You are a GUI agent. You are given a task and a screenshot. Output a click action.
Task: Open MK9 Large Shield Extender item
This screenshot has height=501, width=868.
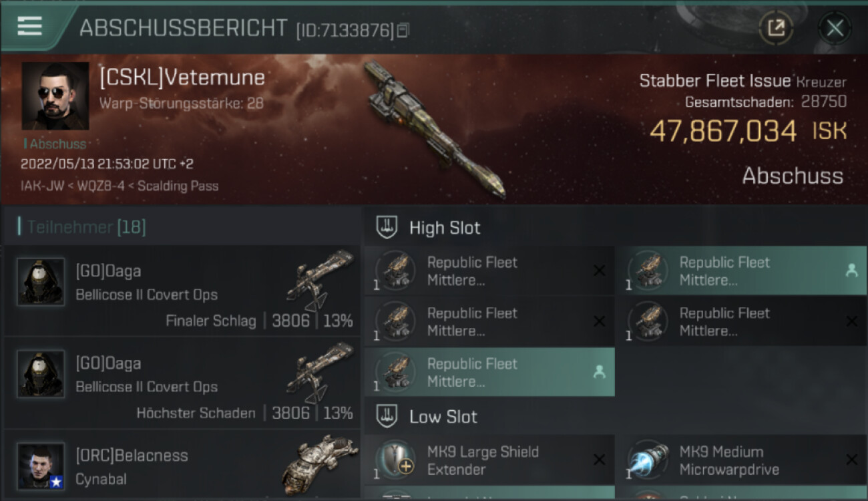[489, 460]
